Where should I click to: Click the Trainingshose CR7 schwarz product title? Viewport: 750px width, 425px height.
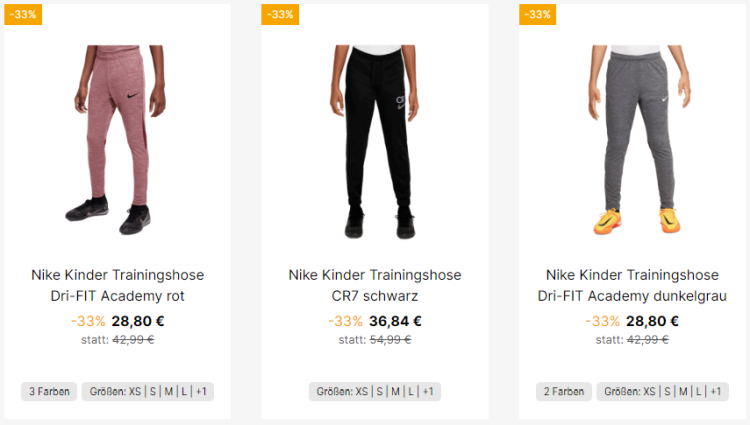pyautogui.click(x=374, y=285)
